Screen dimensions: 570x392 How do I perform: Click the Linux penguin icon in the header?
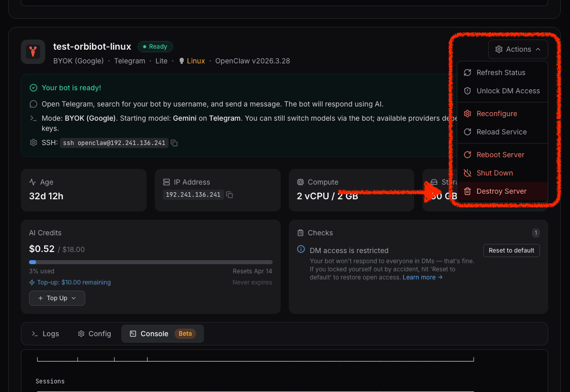[182, 60]
